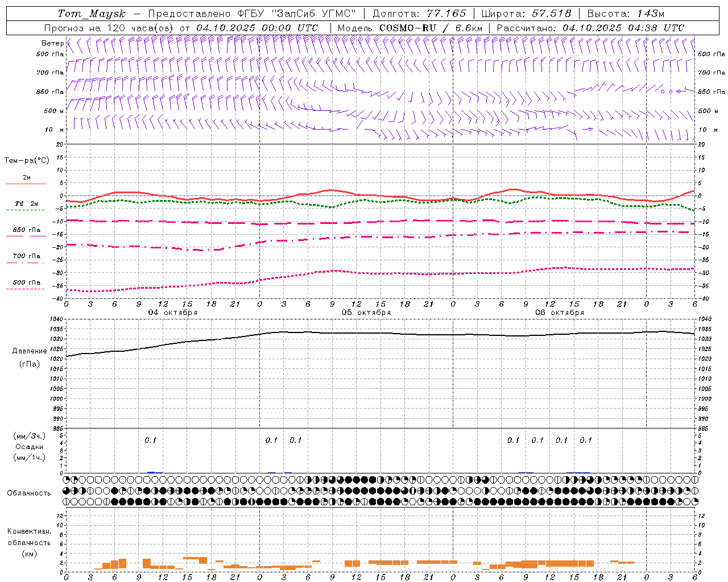
Task: Click the Тем-ра(°C) axis title
Action: point(27,161)
